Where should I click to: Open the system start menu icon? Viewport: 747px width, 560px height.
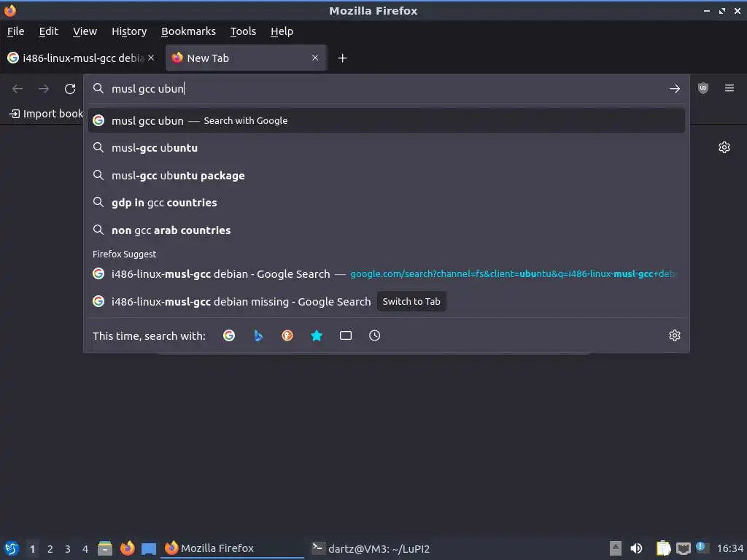click(12, 548)
